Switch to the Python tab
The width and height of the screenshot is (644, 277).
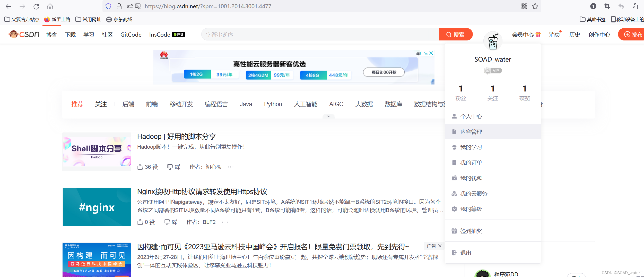pyautogui.click(x=273, y=104)
